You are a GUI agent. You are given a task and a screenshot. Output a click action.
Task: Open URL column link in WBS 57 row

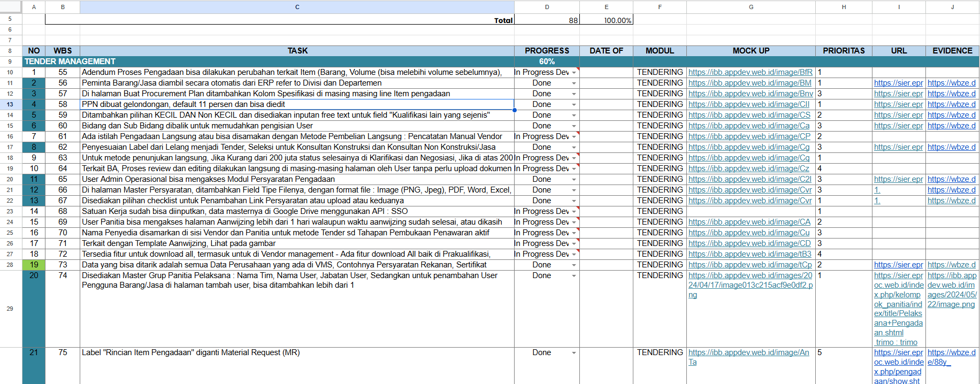[x=898, y=94]
